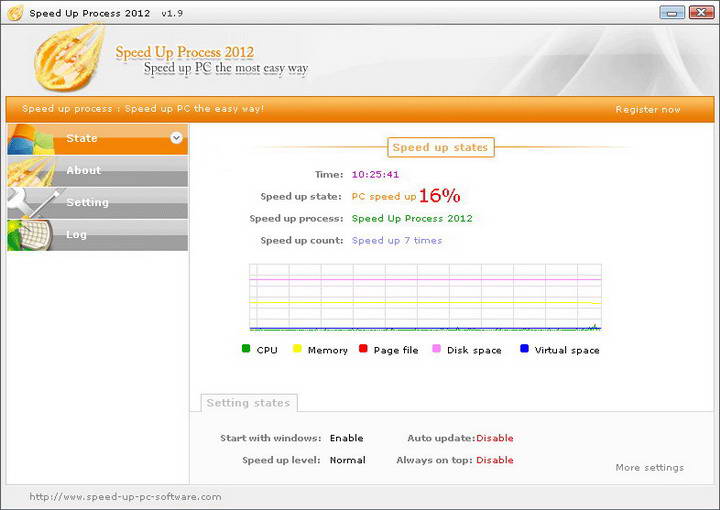Close the Speed Up Process window

701,12
